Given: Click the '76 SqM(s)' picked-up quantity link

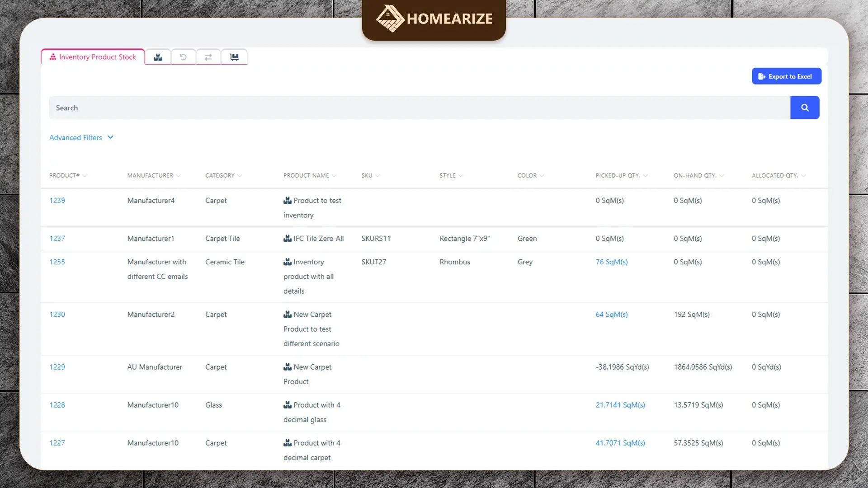Looking at the screenshot, I should click(611, 262).
